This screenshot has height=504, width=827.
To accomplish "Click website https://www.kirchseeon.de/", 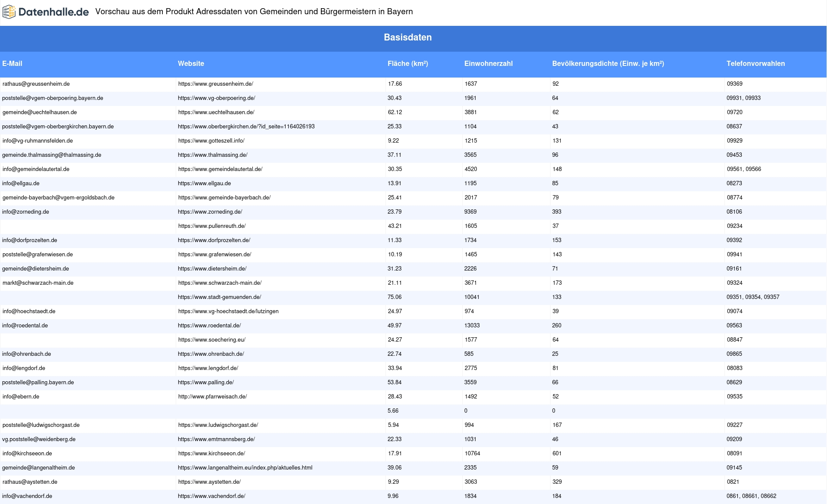I will pos(211,454).
